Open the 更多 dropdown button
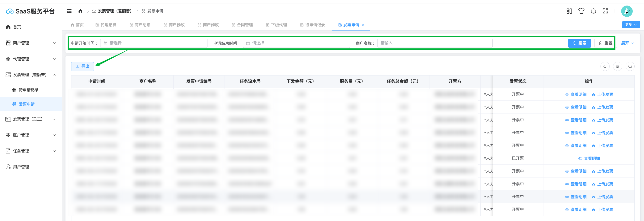 631,25
